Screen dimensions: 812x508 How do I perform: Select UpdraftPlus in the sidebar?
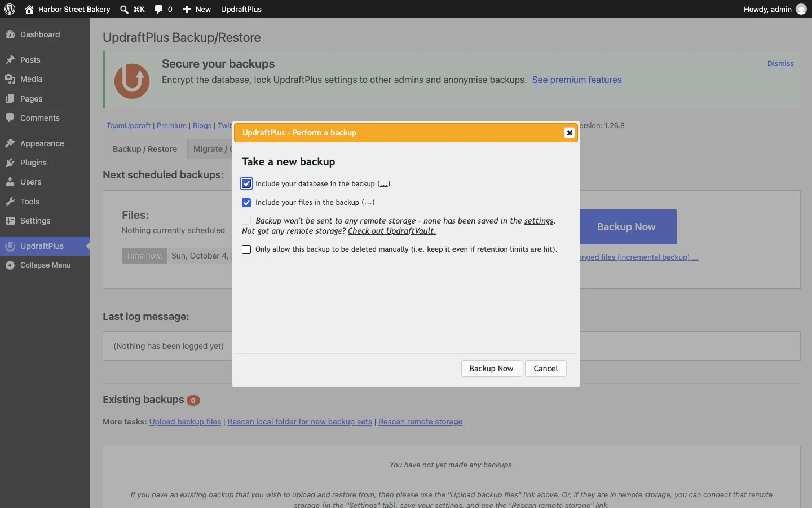pos(45,246)
